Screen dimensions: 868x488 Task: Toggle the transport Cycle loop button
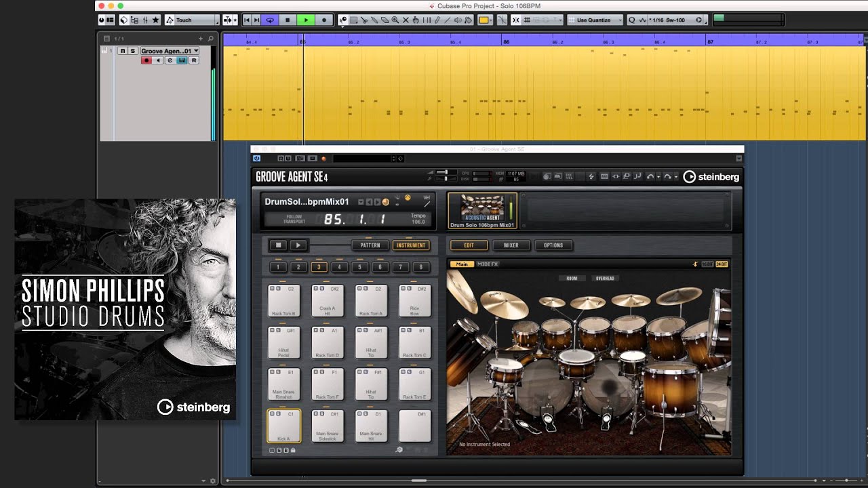pos(270,20)
